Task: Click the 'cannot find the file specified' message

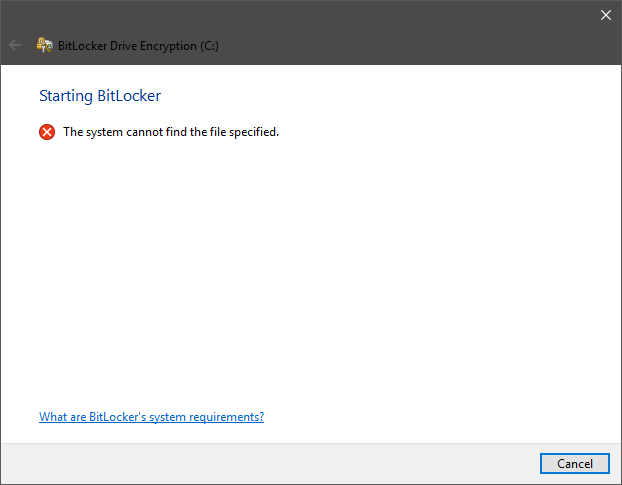Action: (171, 132)
